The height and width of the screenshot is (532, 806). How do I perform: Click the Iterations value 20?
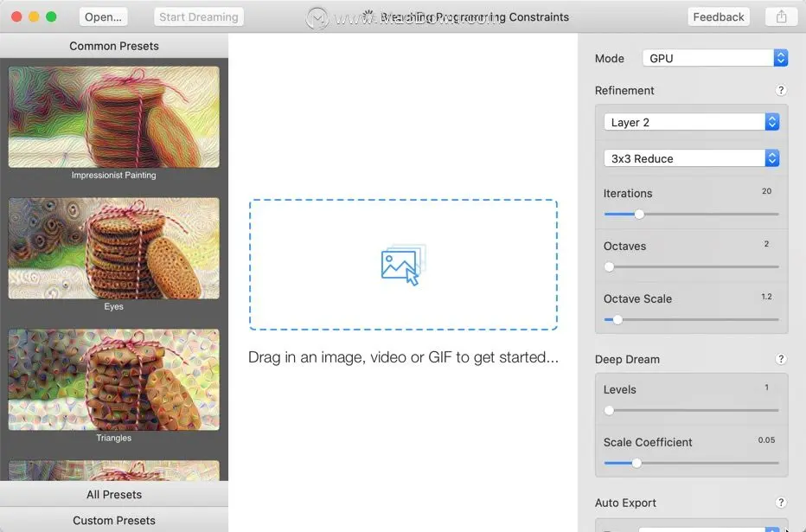tap(766, 191)
